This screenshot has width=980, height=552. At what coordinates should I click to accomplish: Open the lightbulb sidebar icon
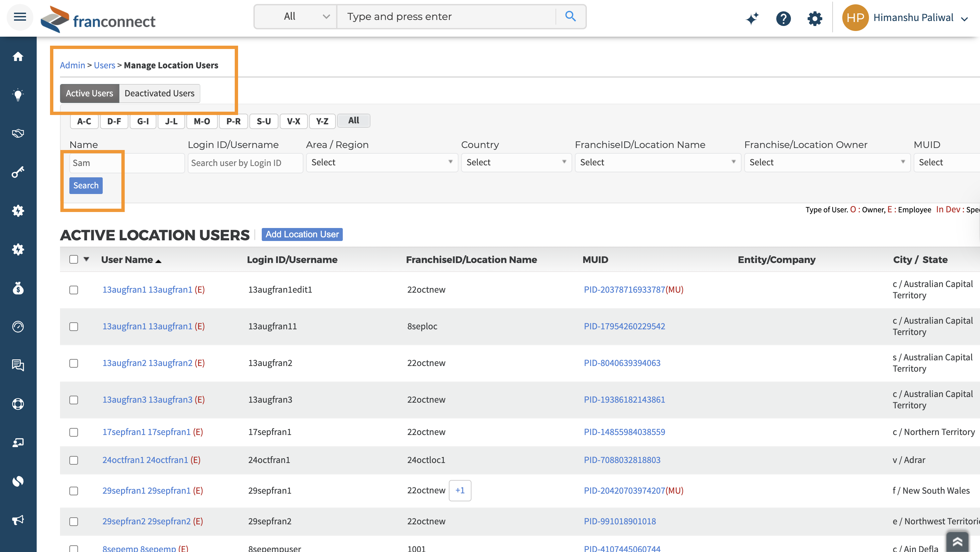click(x=18, y=95)
